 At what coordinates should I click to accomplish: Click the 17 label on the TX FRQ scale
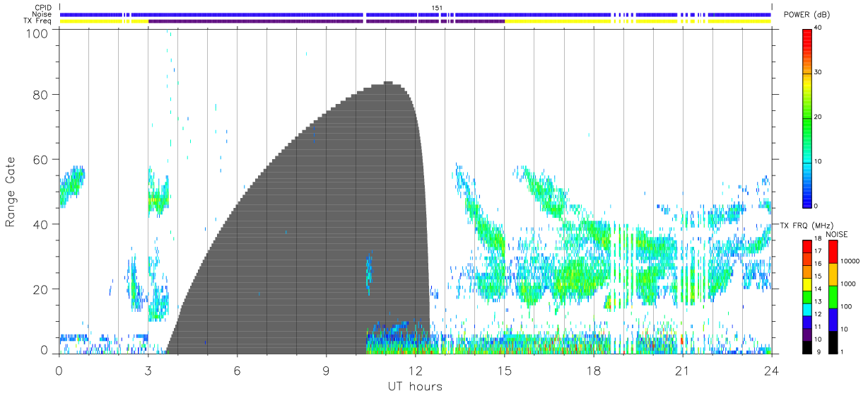(818, 252)
